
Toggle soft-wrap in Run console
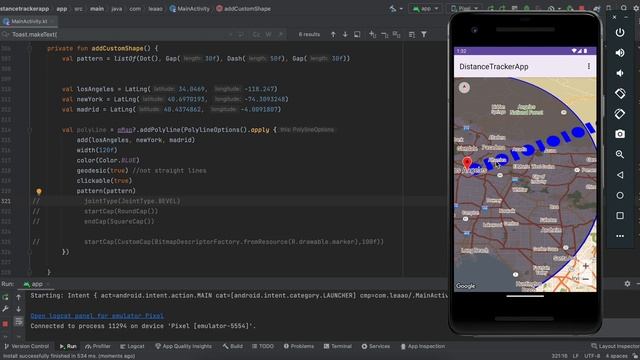19,322
